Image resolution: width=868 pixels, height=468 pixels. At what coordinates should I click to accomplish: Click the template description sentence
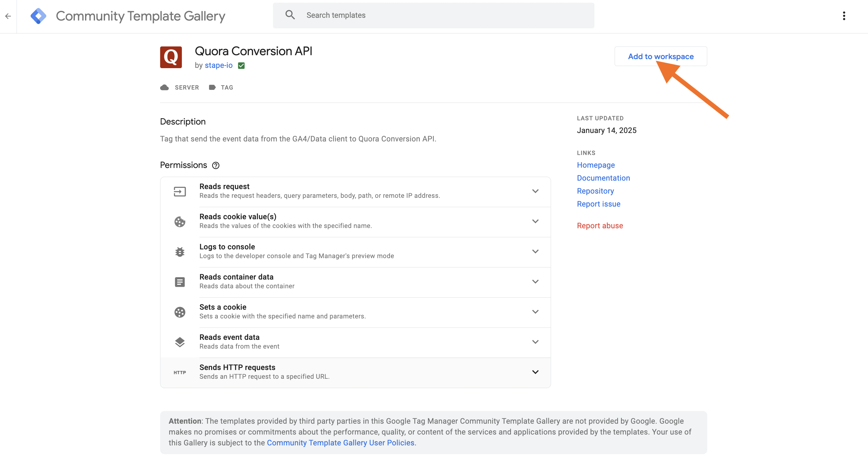click(x=298, y=139)
